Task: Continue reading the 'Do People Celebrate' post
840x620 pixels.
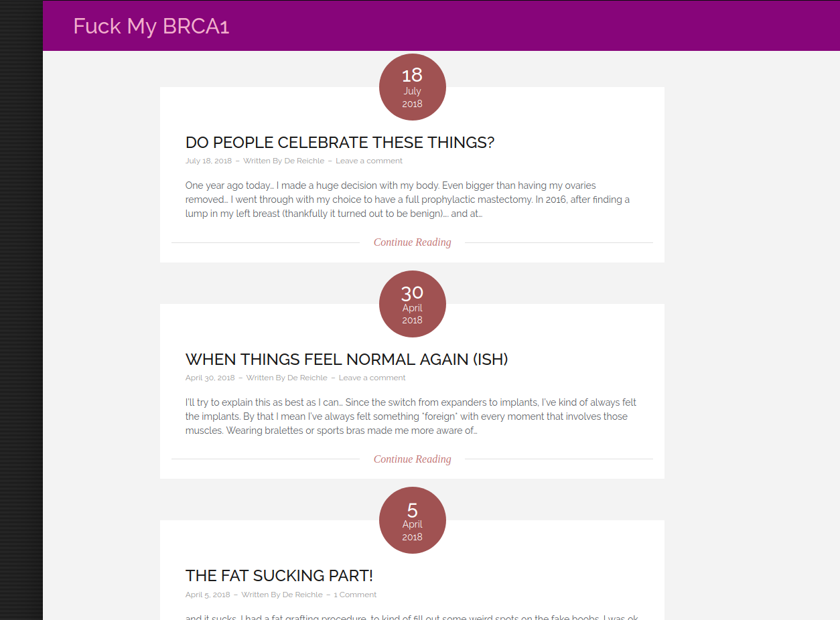Action: click(x=412, y=242)
